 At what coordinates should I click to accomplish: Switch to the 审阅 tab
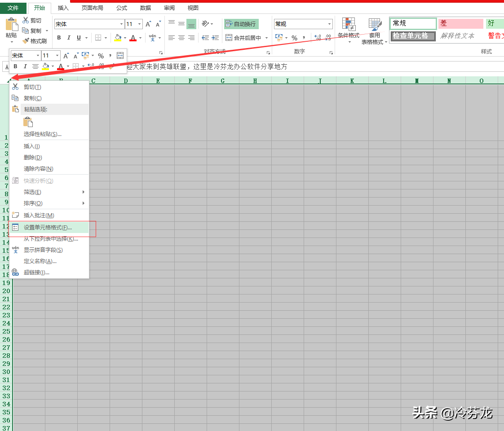(169, 8)
